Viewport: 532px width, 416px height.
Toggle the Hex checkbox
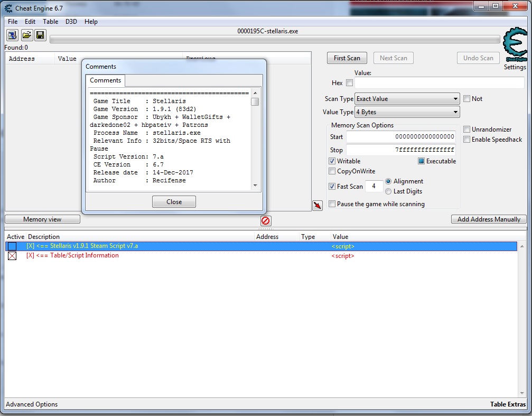point(349,83)
